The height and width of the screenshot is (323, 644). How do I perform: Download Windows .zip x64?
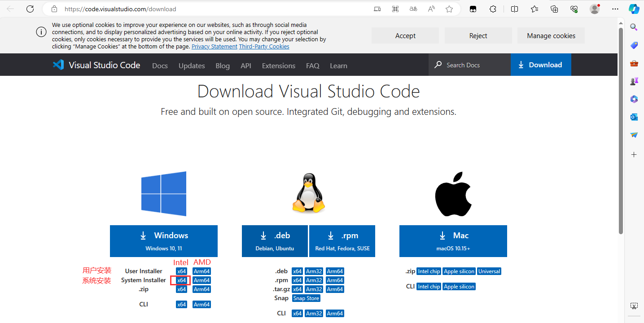tap(181, 289)
